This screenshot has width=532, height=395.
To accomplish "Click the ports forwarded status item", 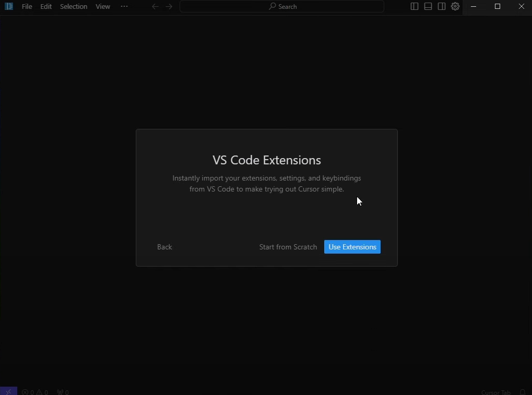I will 63,392.
